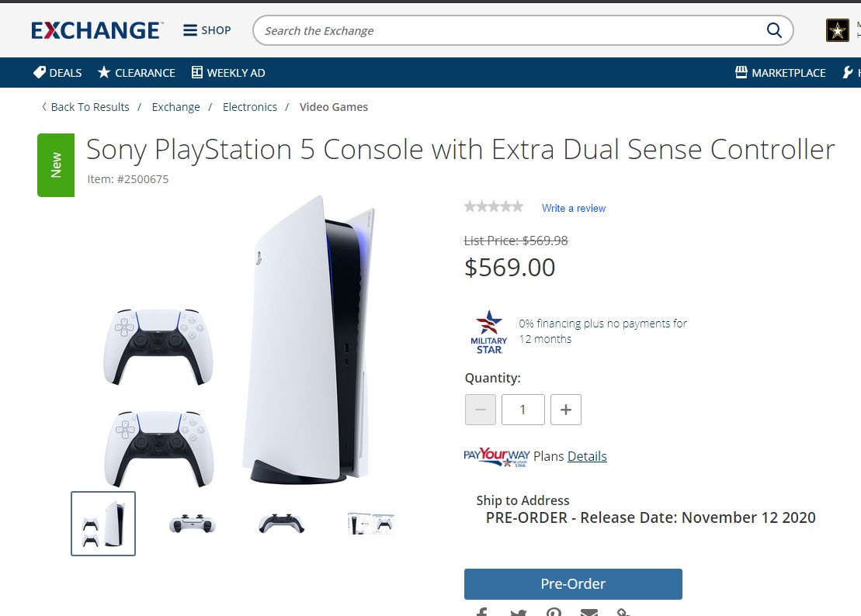The width and height of the screenshot is (861, 616).
Task: Click Write a review link
Action: [x=573, y=209]
